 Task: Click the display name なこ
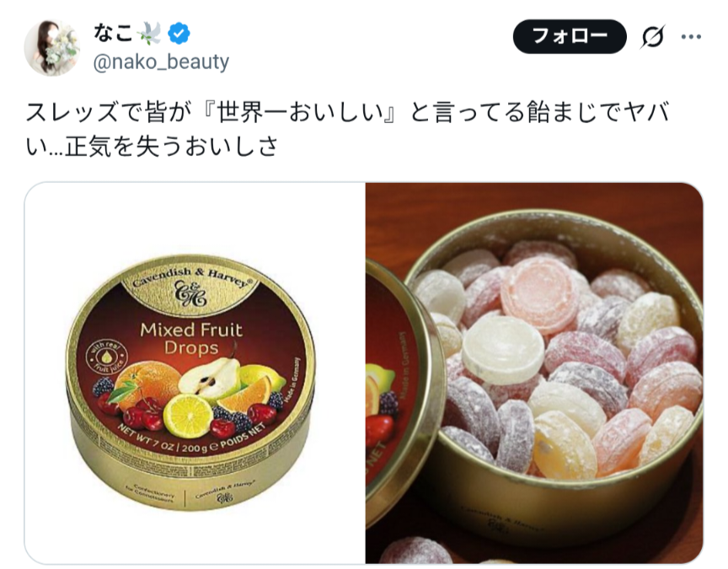113,33
